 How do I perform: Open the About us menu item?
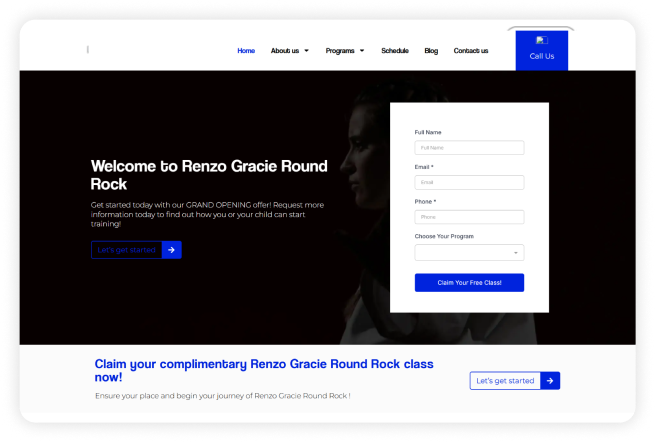[284, 51]
